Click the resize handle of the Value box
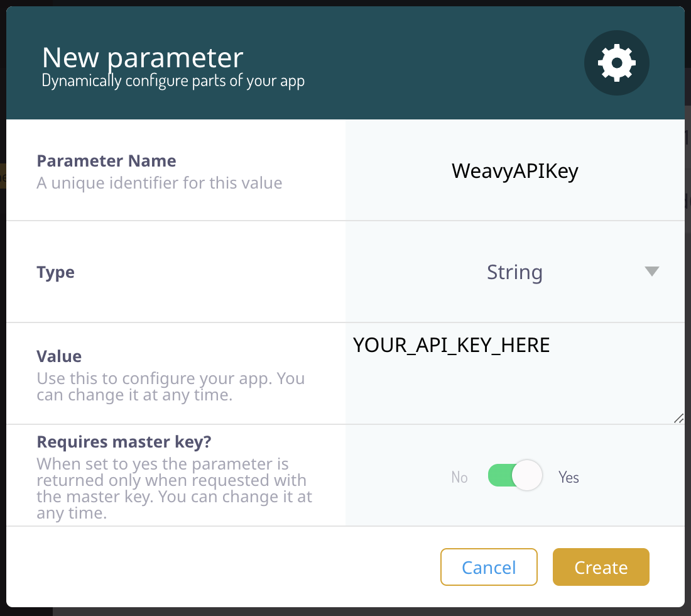691x616 pixels. [x=678, y=419]
